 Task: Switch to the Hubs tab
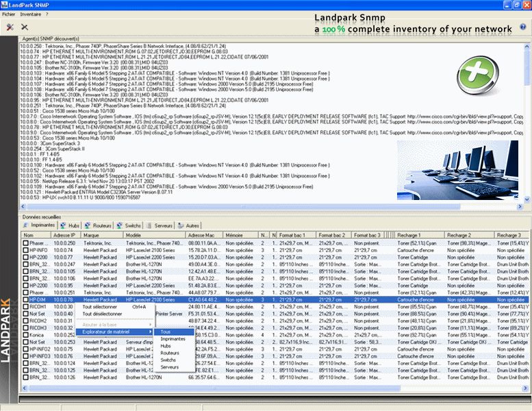[x=70, y=225]
